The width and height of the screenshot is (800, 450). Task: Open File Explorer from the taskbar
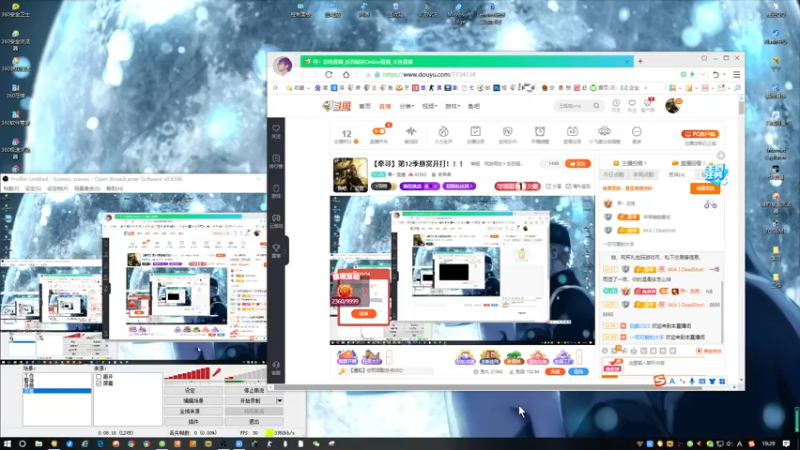click(x=38, y=444)
